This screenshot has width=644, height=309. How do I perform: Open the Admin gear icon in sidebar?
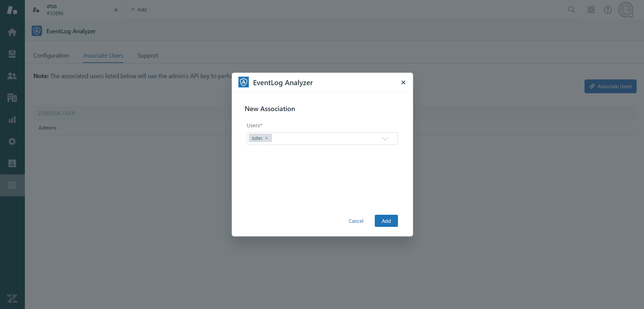point(12,141)
